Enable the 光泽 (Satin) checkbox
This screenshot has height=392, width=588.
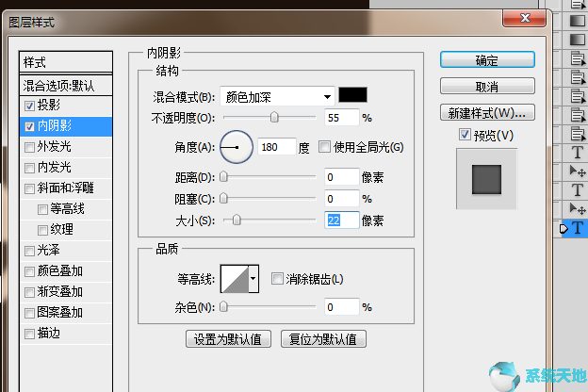click(x=29, y=251)
